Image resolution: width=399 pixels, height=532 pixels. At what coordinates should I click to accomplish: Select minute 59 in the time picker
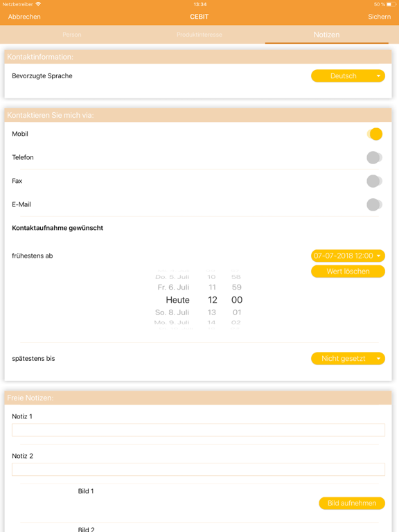236,287
